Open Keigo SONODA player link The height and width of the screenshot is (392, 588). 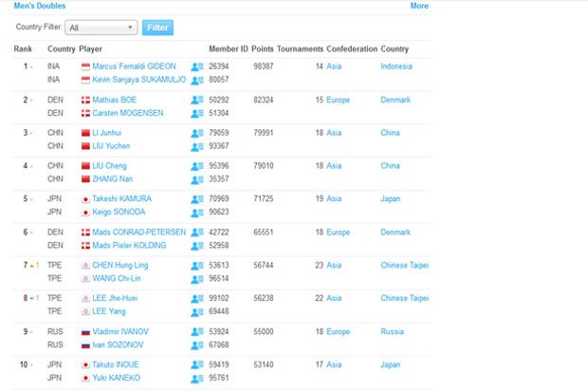point(119,212)
